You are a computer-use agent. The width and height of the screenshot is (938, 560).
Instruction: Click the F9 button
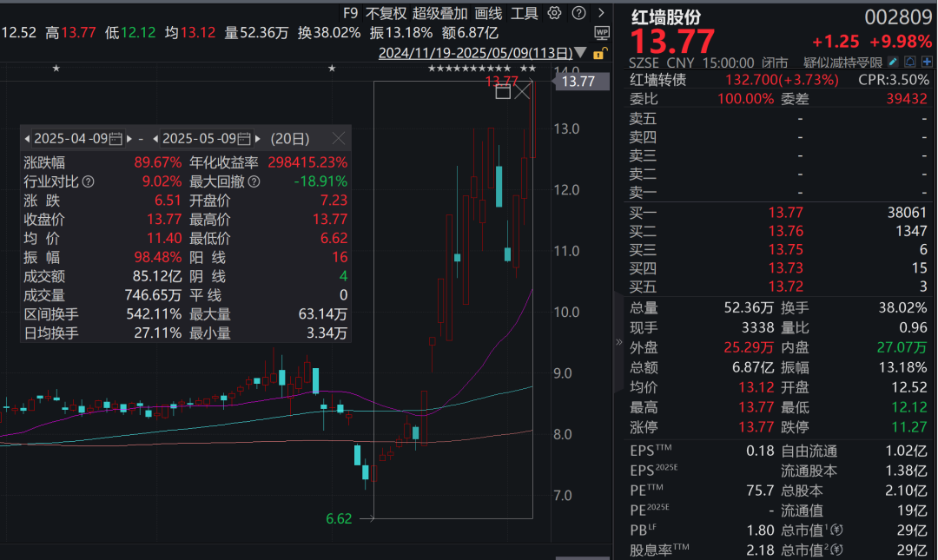(x=351, y=13)
